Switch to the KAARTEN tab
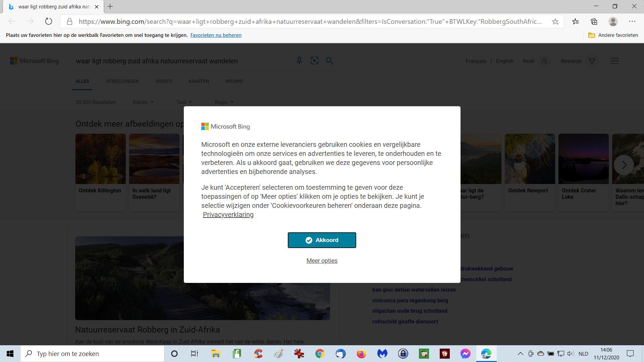 [199, 81]
